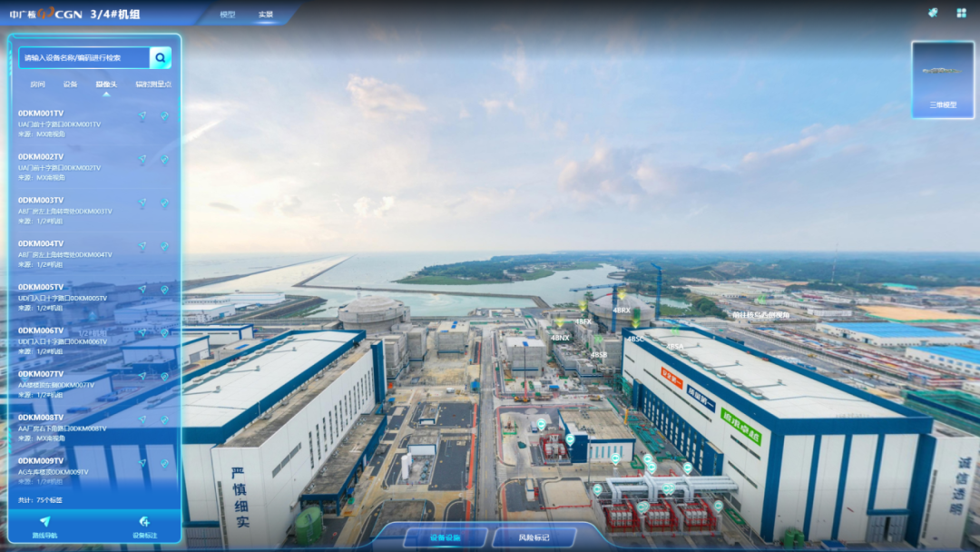Open the 实景 top menu tab
This screenshot has width=980, height=552.
click(x=265, y=15)
